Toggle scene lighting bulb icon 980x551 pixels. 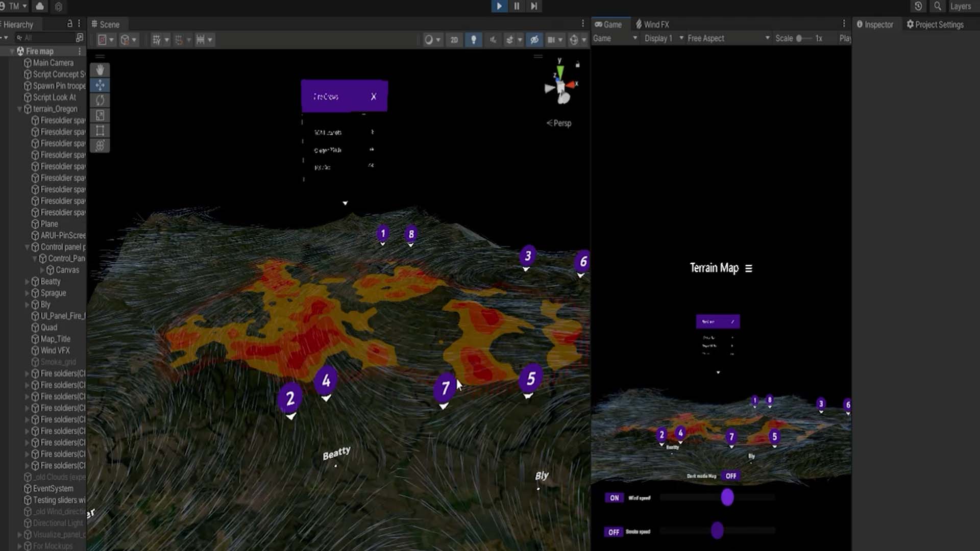click(474, 40)
